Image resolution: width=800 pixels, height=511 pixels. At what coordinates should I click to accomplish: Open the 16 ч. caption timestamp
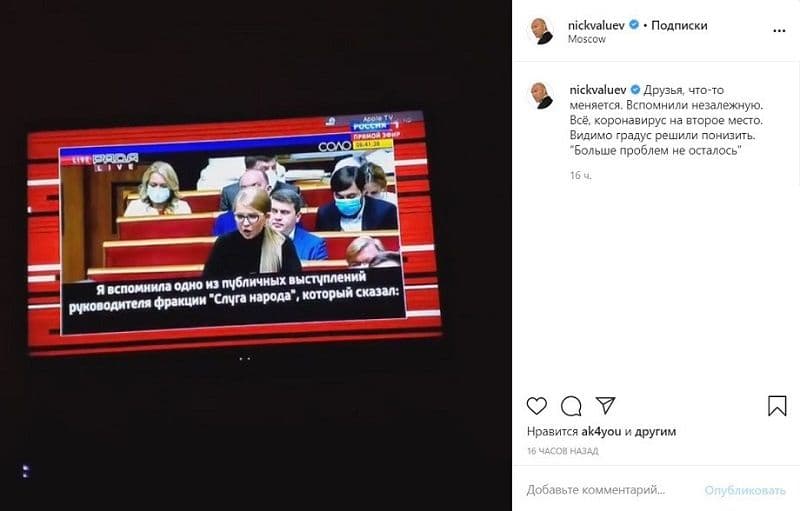point(581,175)
